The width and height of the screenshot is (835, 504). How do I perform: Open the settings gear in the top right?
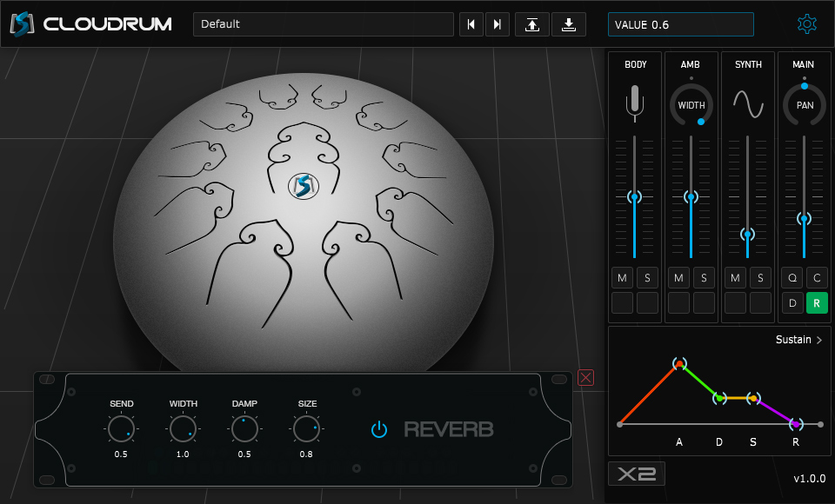[807, 23]
